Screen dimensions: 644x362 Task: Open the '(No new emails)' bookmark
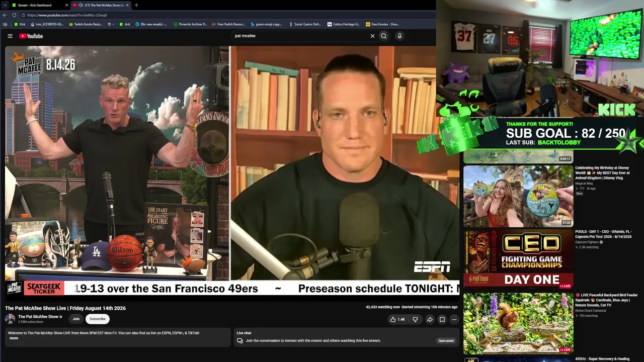pos(151,24)
